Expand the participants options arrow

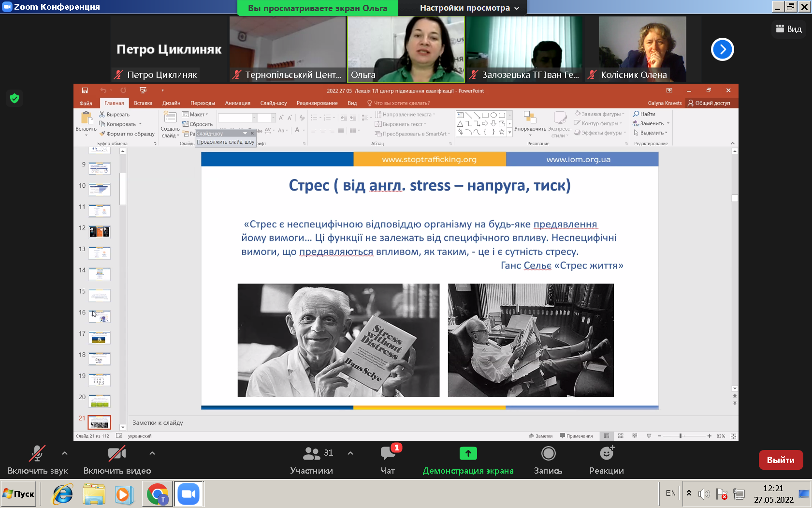coord(350,453)
